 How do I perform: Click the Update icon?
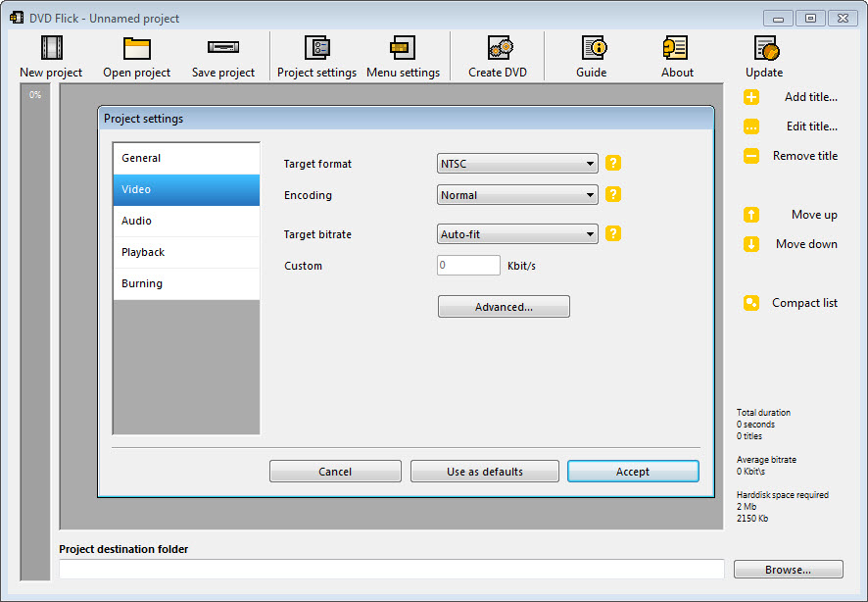(x=767, y=48)
